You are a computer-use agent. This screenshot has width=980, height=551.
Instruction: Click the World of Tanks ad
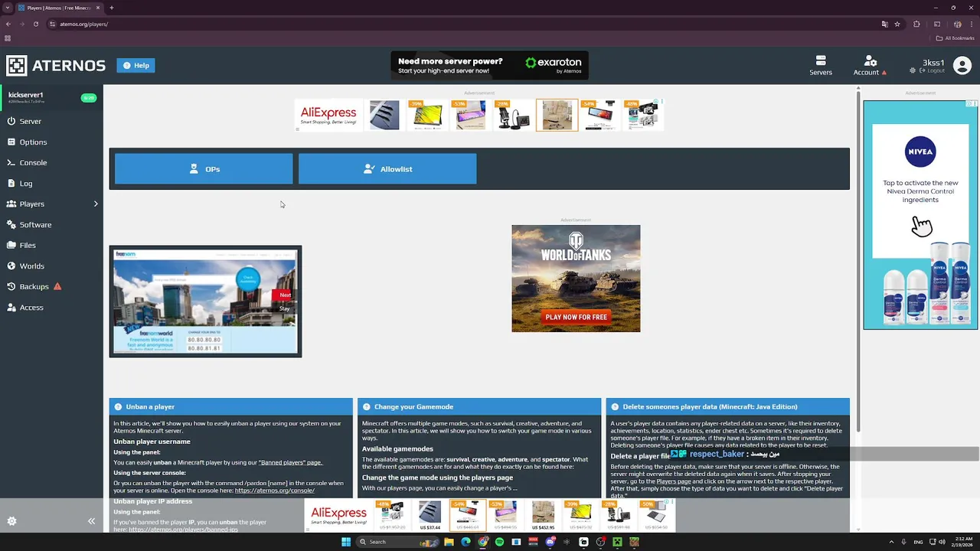[576, 279]
